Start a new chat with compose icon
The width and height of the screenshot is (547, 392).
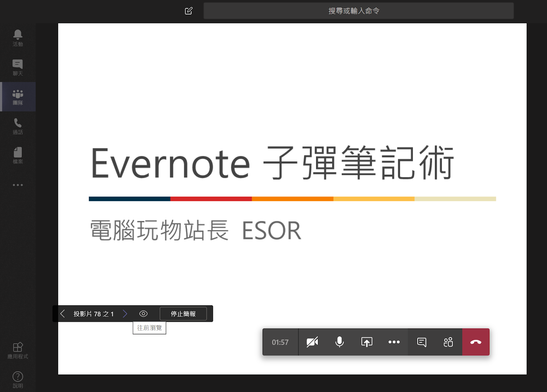pos(189,11)
